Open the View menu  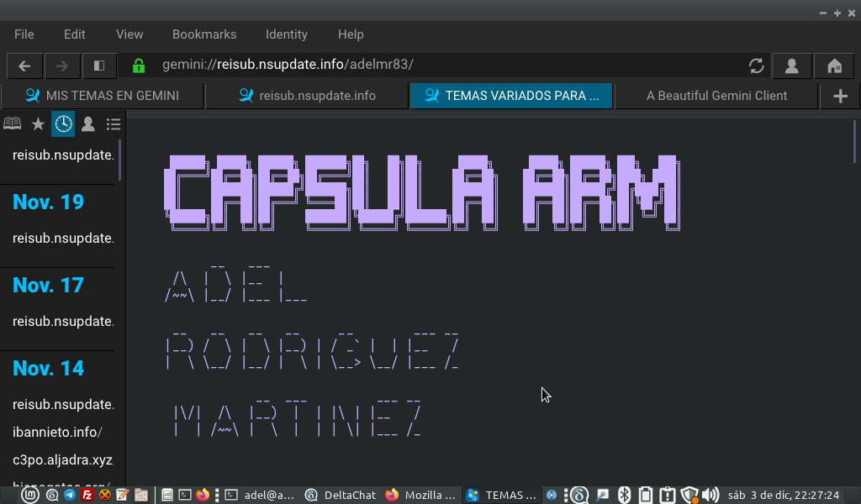tap(129, 34)
